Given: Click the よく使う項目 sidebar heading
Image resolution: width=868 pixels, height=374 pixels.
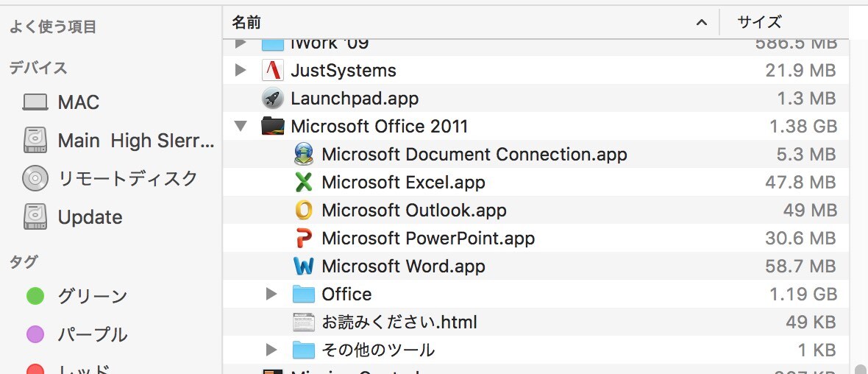Looking at the screenshot, I should (53, 26).
